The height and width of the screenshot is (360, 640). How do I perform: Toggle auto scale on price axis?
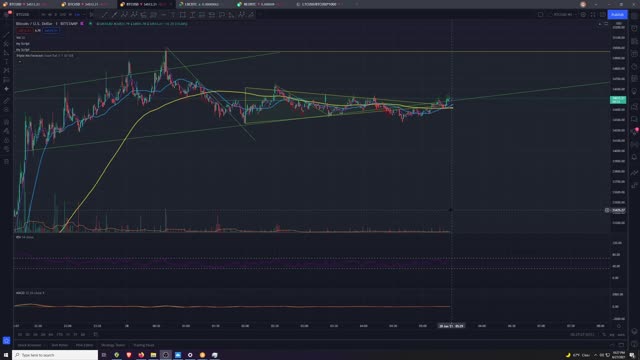point(621,335)
